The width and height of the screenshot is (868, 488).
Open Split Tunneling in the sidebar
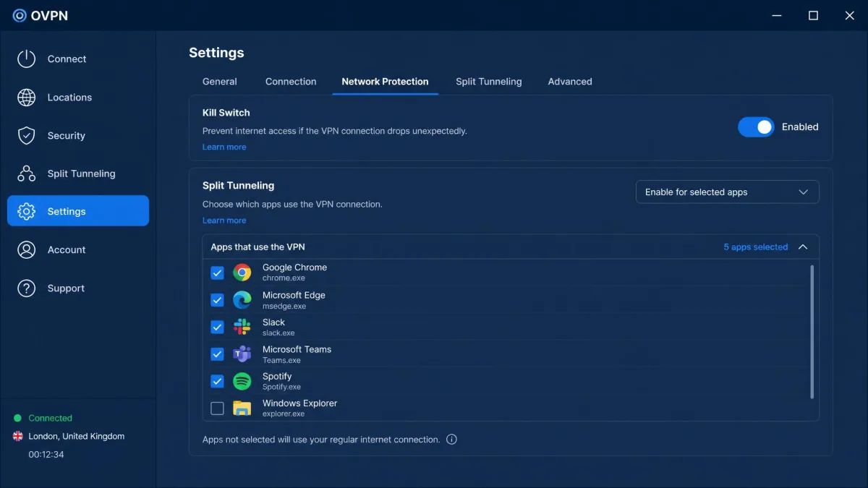click(78, 174)
